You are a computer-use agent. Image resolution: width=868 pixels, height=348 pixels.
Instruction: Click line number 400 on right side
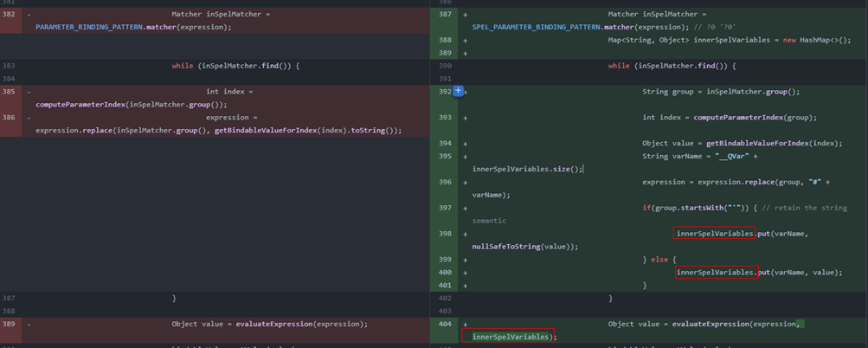click(445, 272)
